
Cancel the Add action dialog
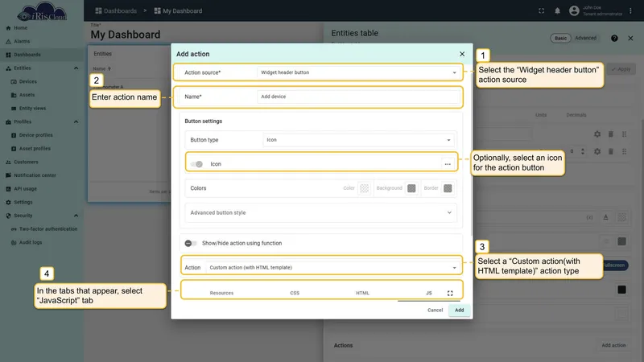click(435, 311)
